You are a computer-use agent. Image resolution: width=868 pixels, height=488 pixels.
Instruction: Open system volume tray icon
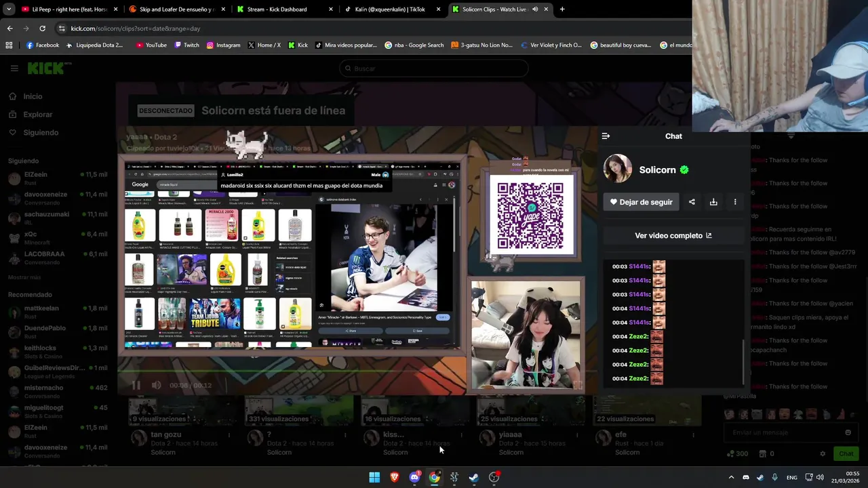click(x=820, y=477)
